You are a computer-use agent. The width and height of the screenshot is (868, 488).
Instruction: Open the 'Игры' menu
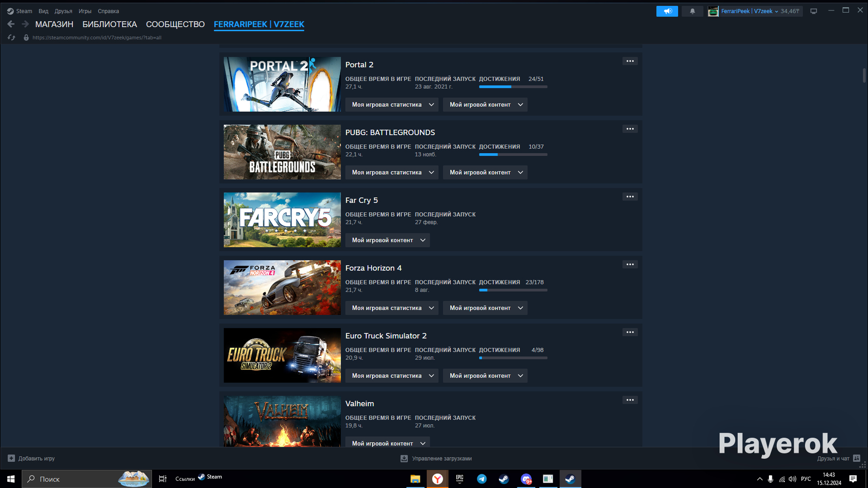pyautogui.click(x=85, y=11)
